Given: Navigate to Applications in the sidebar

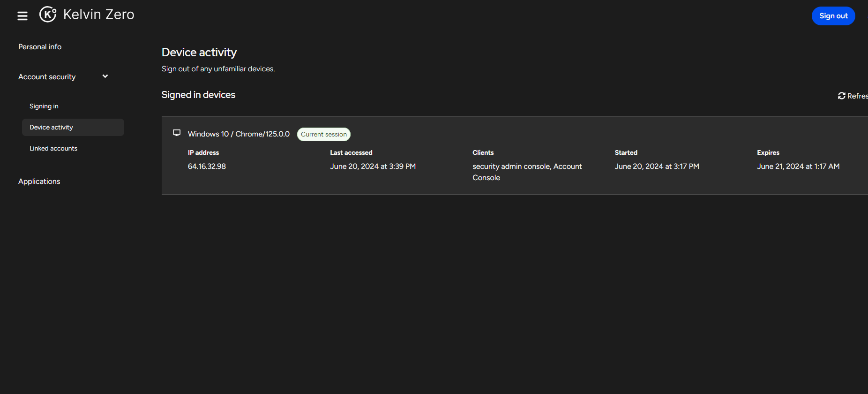Looking at the screenshot, I should (39, 182).
